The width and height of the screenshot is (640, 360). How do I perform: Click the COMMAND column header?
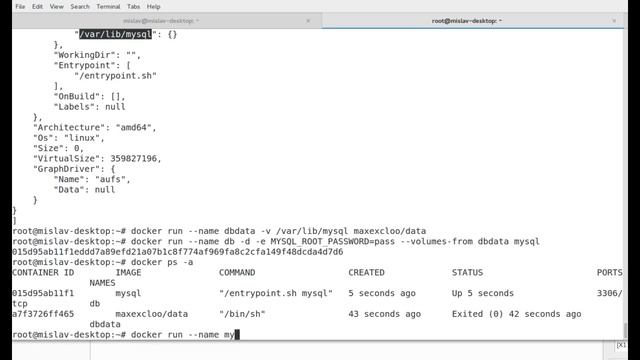click(x=237, y=273)
